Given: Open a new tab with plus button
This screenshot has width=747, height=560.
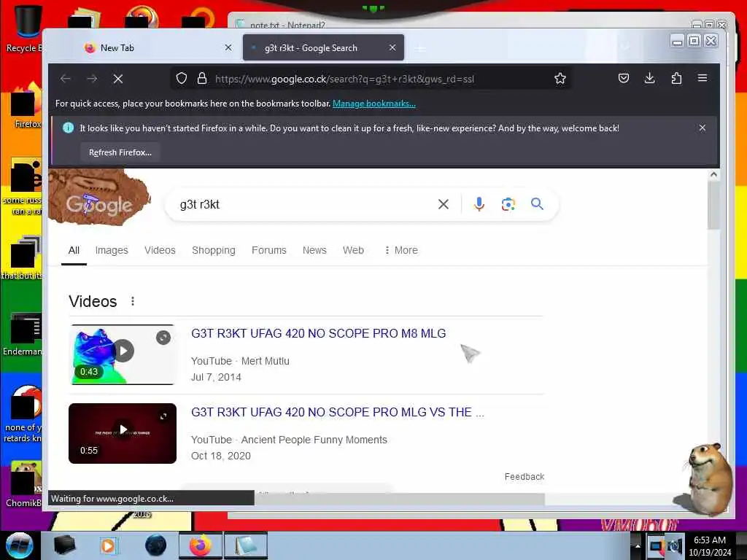Looking at the screenshot, I should click(420, 48).
